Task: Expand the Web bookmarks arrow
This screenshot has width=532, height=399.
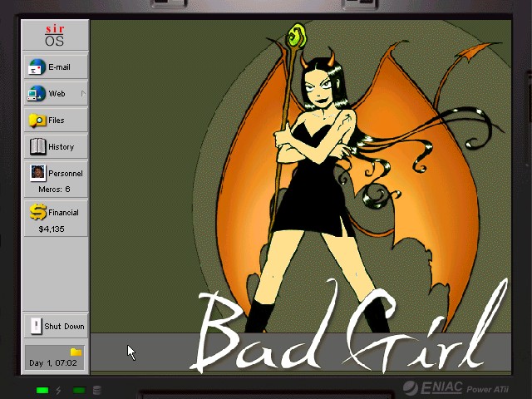Action: 83,94
